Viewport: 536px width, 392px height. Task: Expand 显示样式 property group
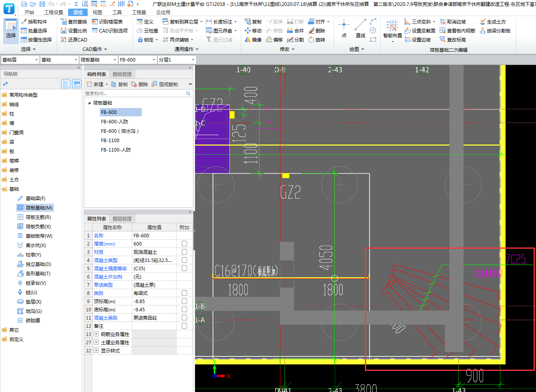point(96,350)
